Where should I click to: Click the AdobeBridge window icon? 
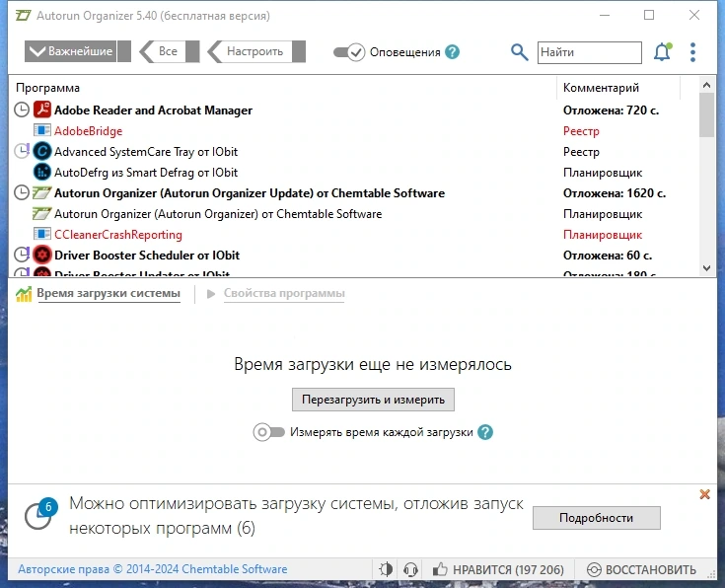(42, 130)
